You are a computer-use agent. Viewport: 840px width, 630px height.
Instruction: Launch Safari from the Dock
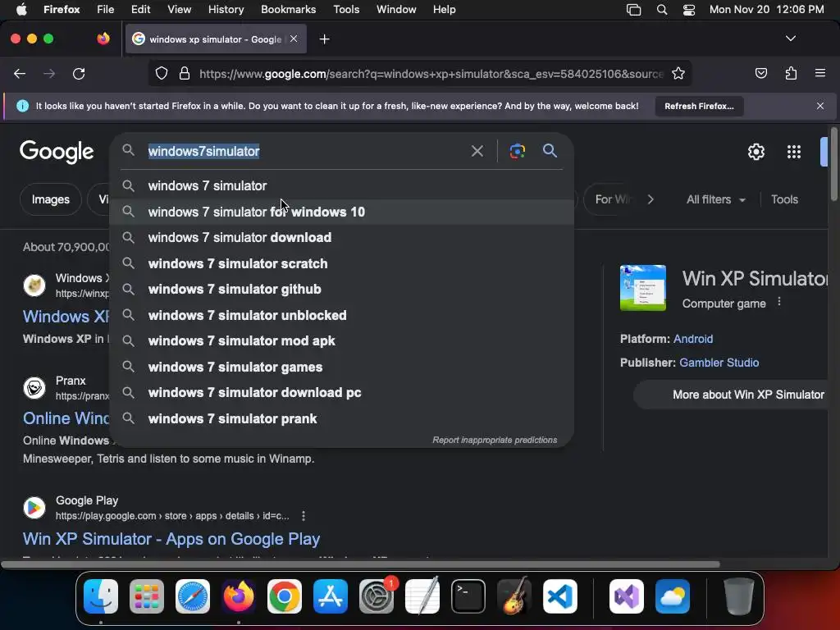192,596
